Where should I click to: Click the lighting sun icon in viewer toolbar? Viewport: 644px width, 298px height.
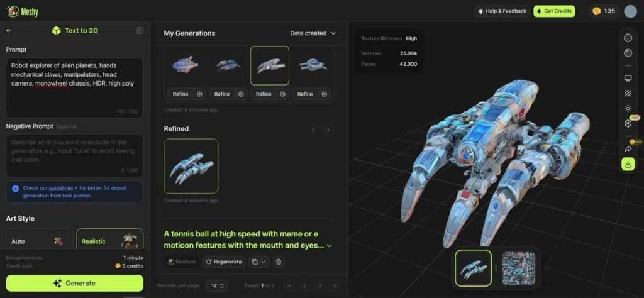pyautogui.click(x=628, y=108)
